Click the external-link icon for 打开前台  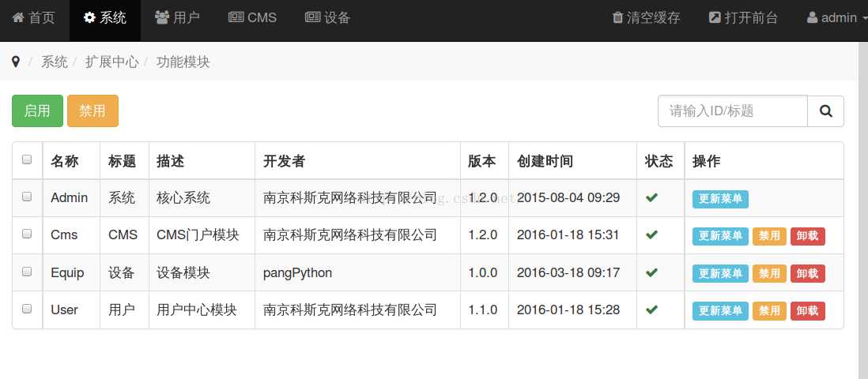(715, 17)
